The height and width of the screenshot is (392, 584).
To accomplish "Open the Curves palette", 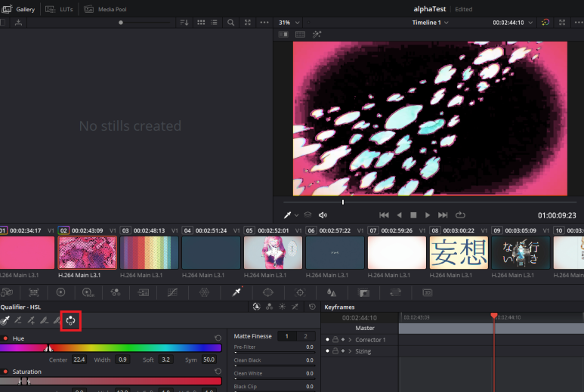I will tap(172, 292).
